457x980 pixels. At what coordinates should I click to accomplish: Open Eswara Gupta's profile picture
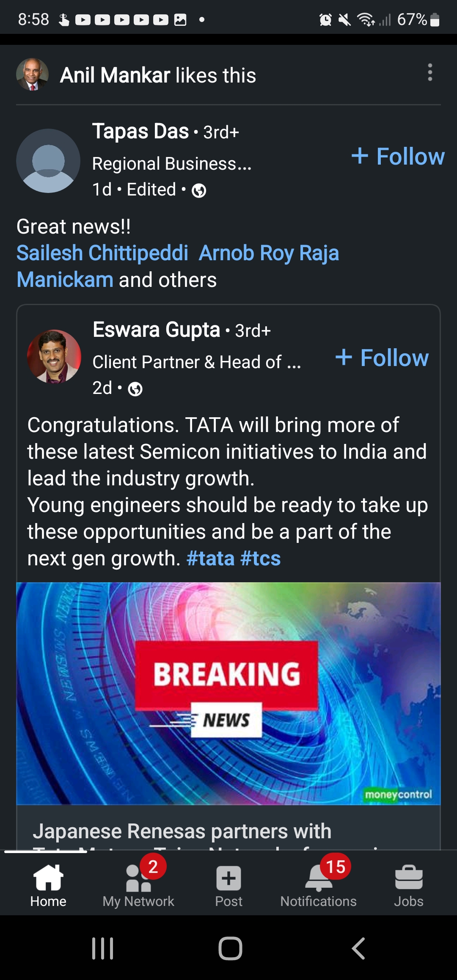click(x=54, y=357)
